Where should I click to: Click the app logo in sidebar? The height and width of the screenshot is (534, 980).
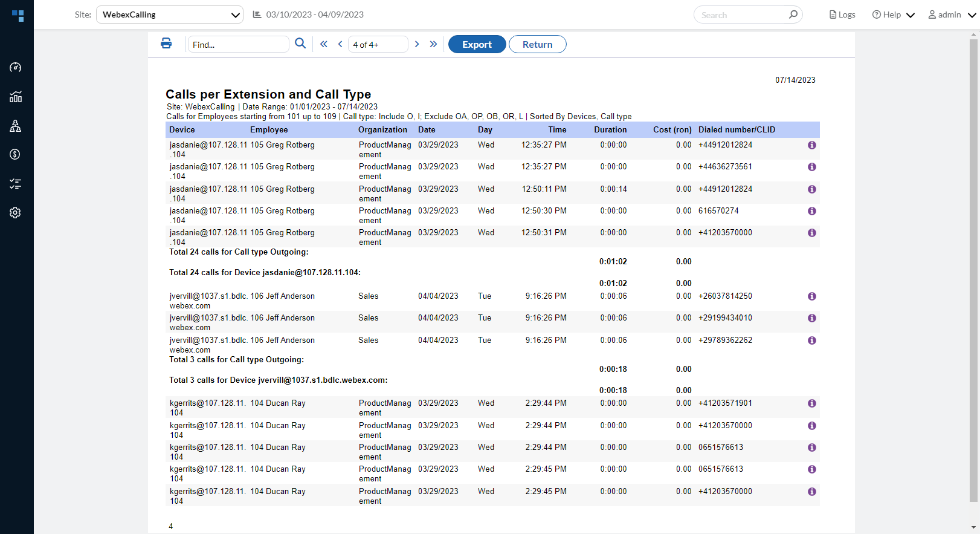tap(18, 16)
